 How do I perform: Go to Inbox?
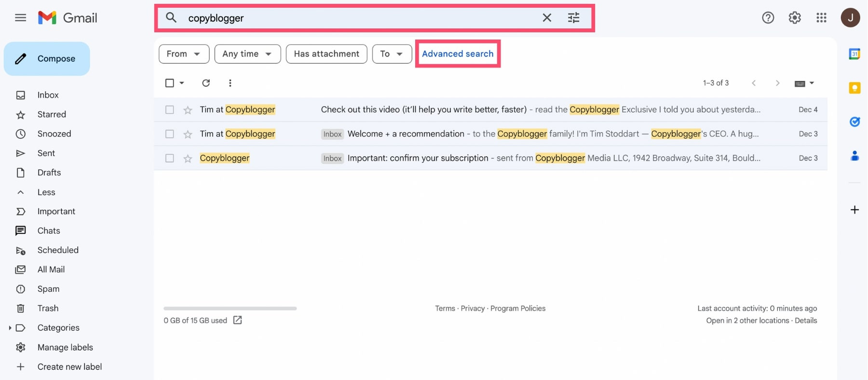(48, 95)
